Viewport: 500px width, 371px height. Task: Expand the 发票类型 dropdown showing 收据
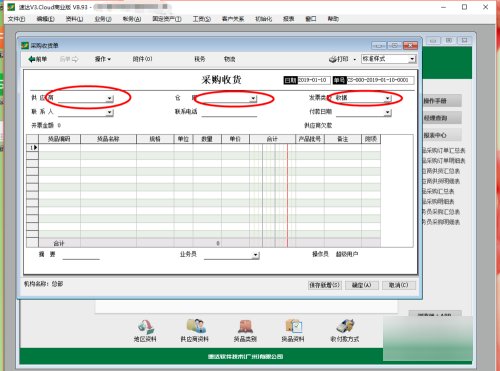coord(388,98)
